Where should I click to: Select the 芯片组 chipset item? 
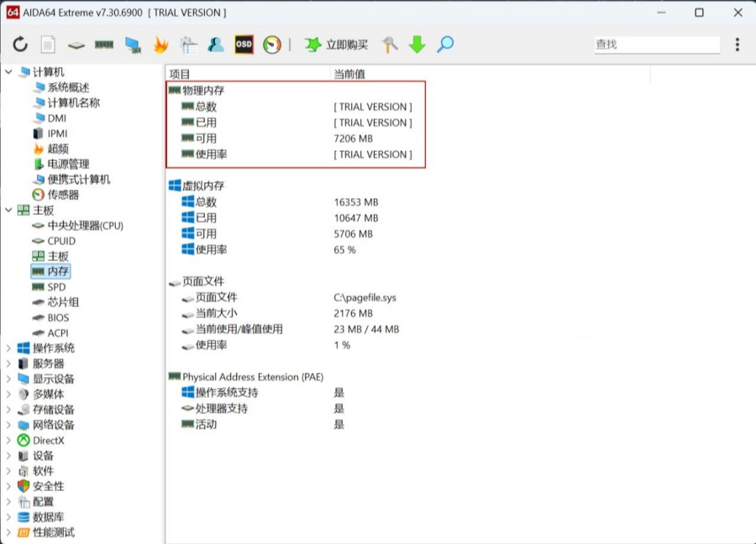pyautogui.click(x=63, y=302)
